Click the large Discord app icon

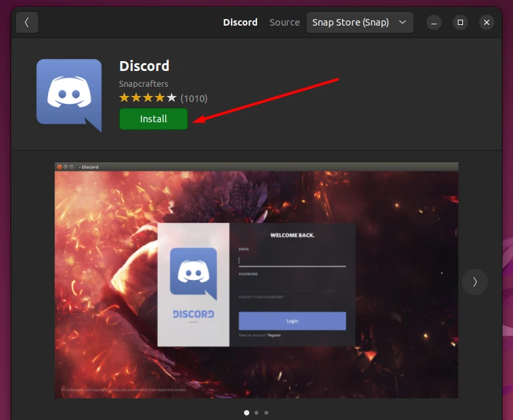(x=69, y=95)
